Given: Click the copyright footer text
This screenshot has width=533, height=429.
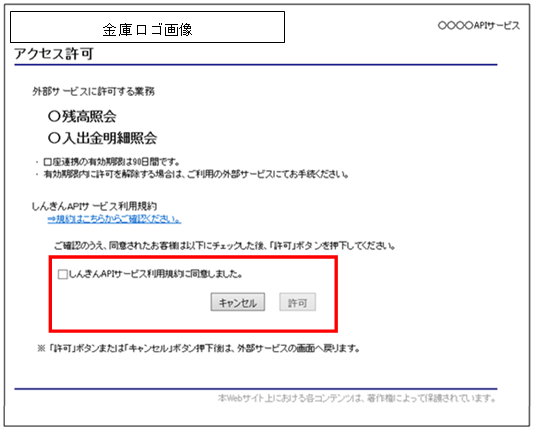Looking at the screenshot, I should (x=356, y=398).
